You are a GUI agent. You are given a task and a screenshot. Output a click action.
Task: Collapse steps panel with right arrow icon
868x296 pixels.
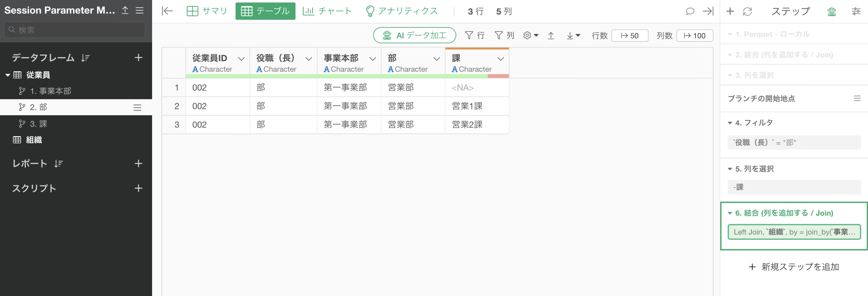pos(708,12)
